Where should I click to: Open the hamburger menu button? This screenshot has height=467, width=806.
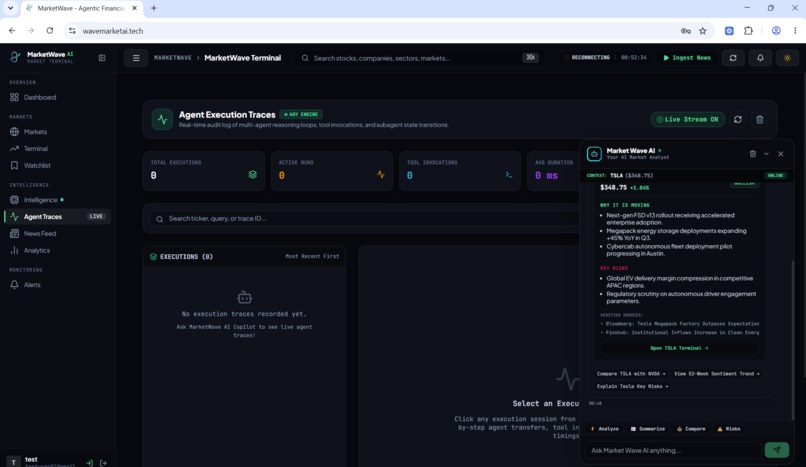pyautogui.click(x=136, y=58)
